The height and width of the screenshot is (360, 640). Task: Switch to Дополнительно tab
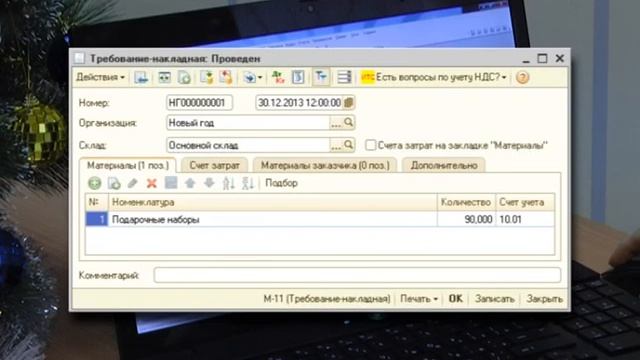tap(444, 165)
